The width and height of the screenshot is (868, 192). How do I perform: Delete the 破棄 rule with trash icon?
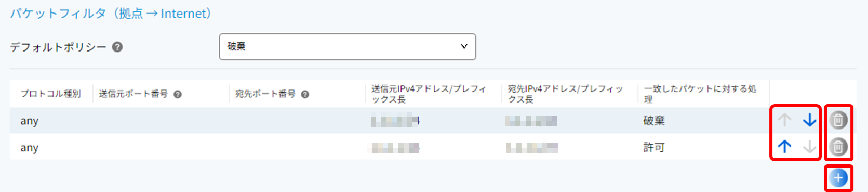click(x=838, y=120)
